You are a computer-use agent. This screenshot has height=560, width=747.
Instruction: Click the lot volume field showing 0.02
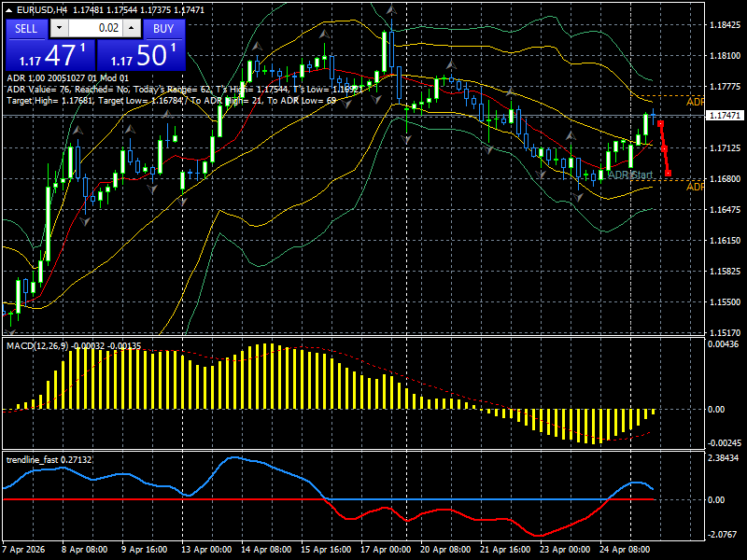[x=96, y=28]
